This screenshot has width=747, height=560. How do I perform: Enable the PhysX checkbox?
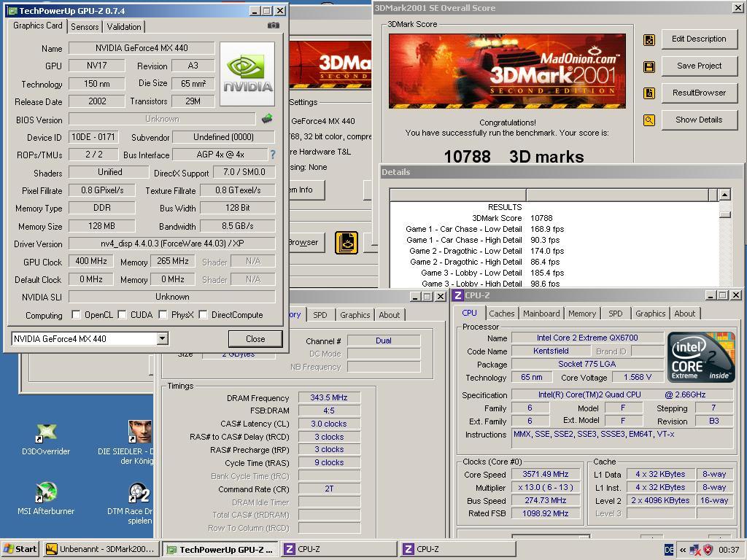point(163,314)
